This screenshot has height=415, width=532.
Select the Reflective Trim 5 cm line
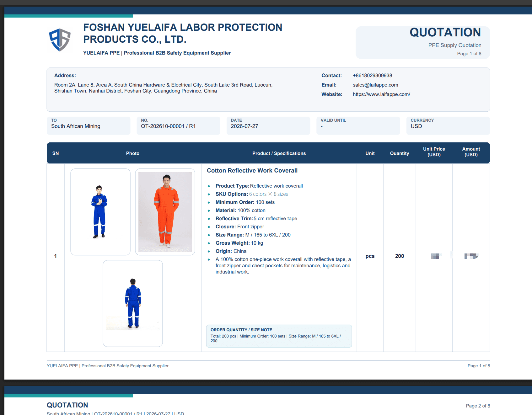256,219
